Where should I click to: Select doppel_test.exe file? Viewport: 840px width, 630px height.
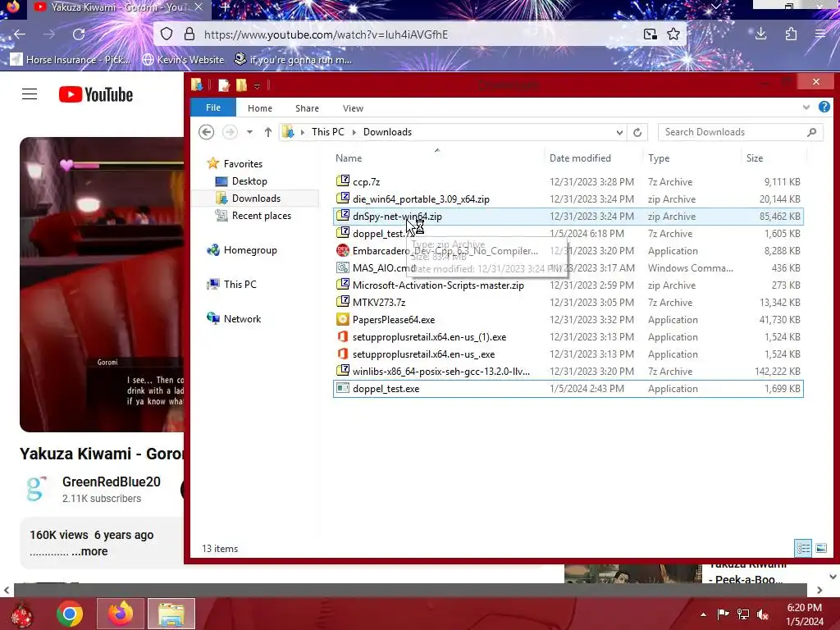pyautogui.click(x=568, y=388)
